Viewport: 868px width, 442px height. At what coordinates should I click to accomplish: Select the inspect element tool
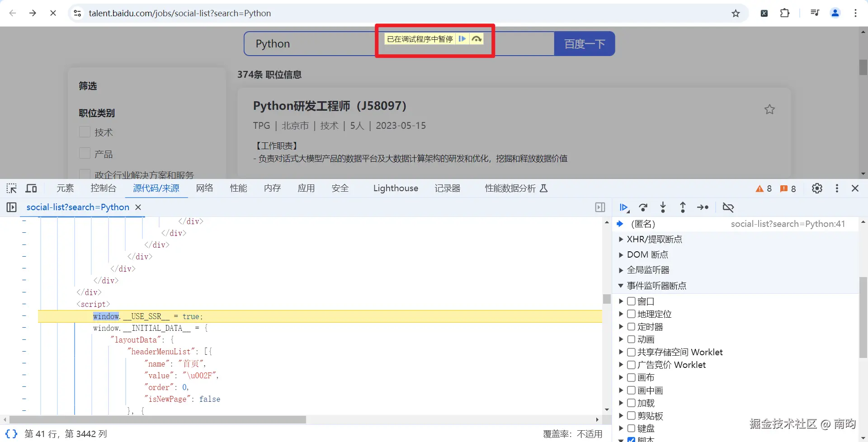click(11, 188)
